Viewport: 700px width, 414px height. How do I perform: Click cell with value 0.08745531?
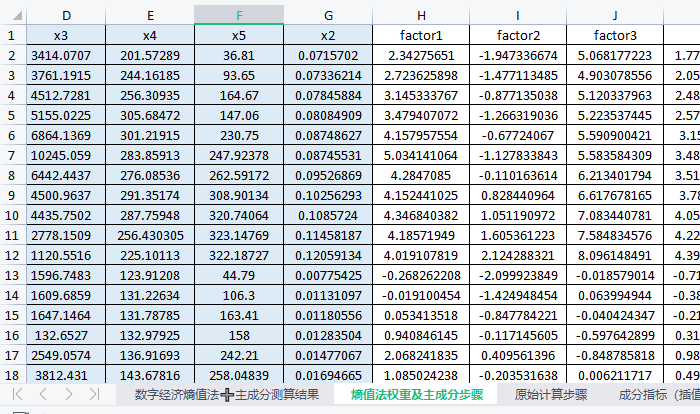(328, 155)
